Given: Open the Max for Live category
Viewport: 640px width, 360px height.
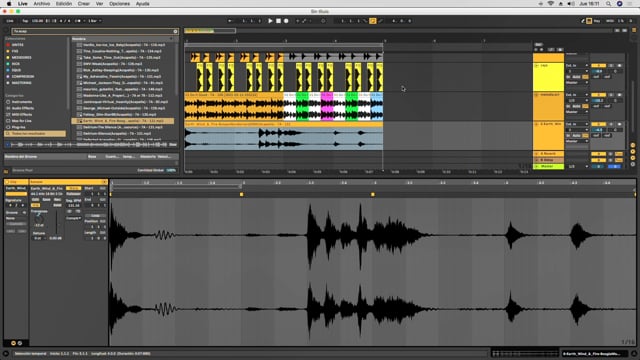Looking at the screenshot, I should [x=21, y=121].
